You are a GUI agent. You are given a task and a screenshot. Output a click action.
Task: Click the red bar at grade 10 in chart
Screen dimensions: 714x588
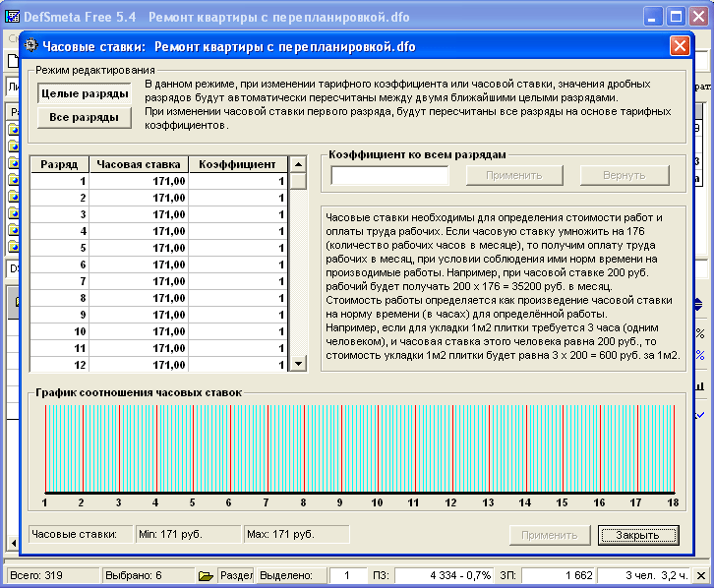[x=378, y=447]
